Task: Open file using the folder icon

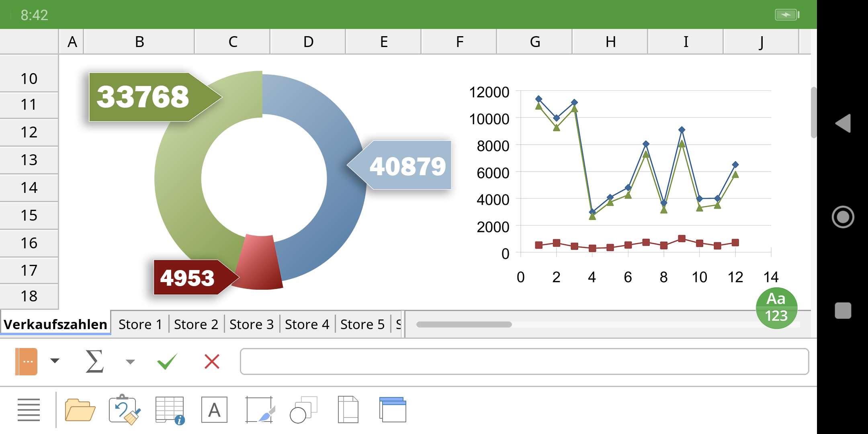Action: point(80,410)
